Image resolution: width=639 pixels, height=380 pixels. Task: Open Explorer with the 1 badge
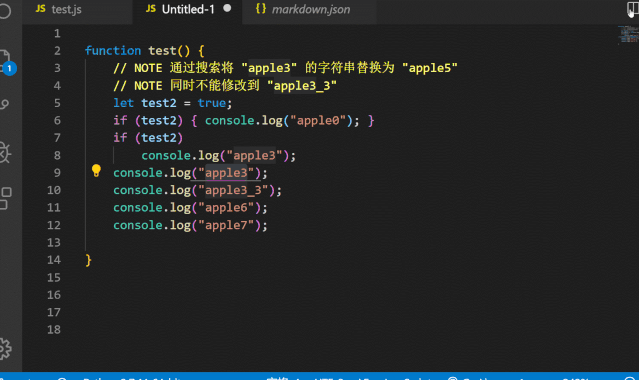tap(6, 62)
